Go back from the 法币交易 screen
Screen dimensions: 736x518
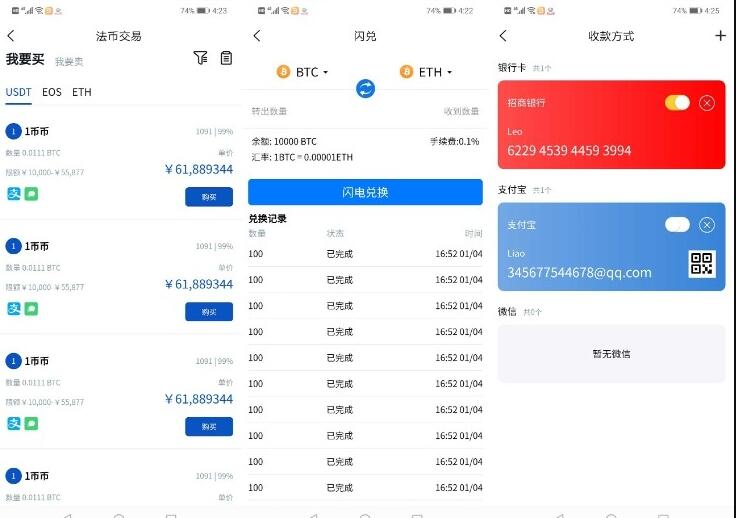click(x=11, y=36)
